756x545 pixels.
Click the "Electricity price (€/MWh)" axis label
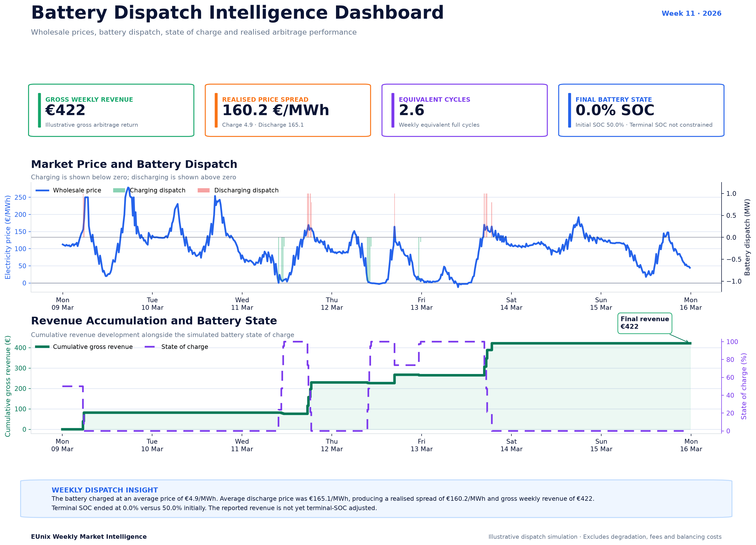[8, 237]
